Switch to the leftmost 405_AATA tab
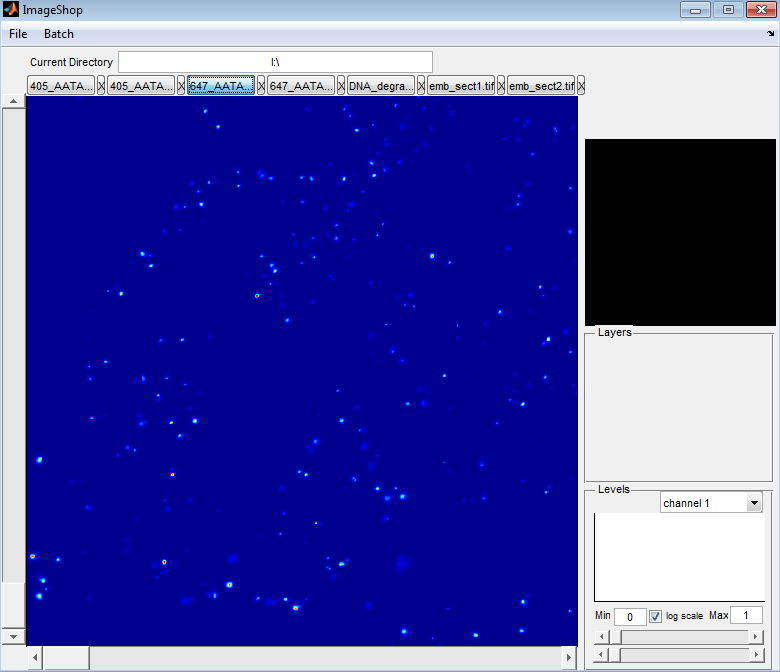780x672 pixels. click(61, 86)
